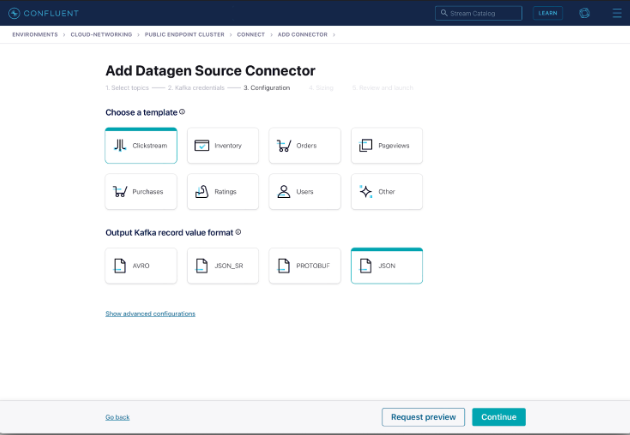Open step 1 Select topics
The image size is (630, 435).
(127, 88)
